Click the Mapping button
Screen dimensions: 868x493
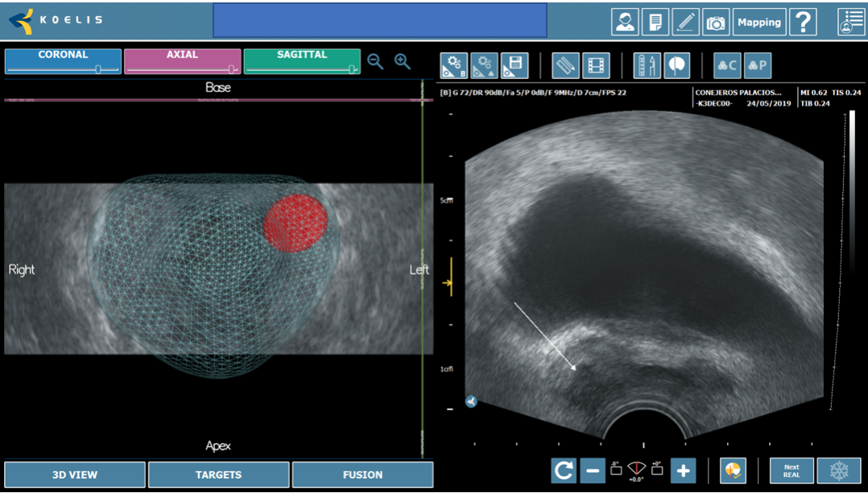(759, 22)
